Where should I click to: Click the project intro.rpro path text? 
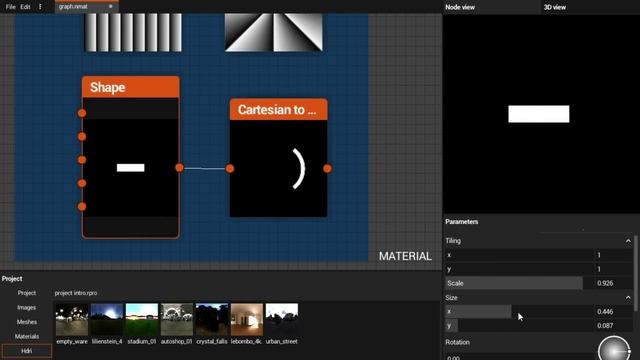click(76, 293)
